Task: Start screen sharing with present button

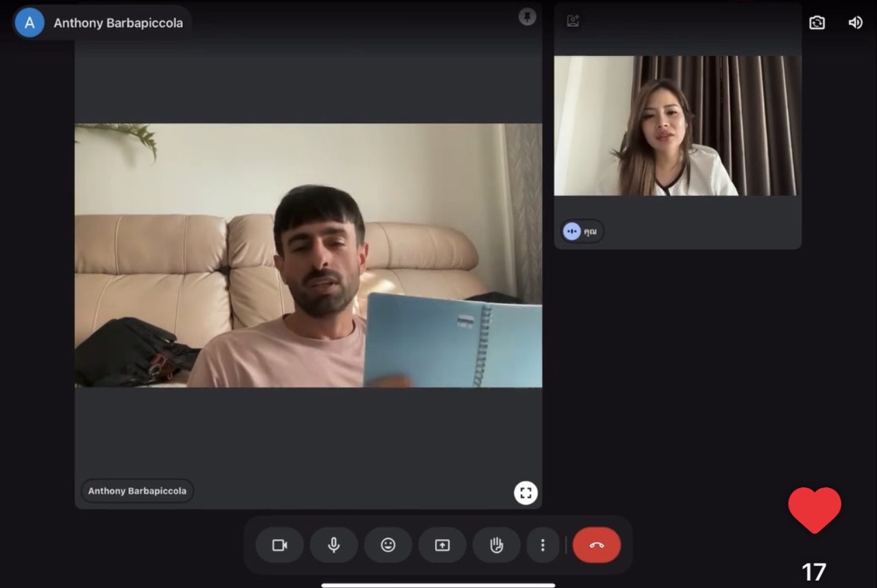Action: (443, 545)
